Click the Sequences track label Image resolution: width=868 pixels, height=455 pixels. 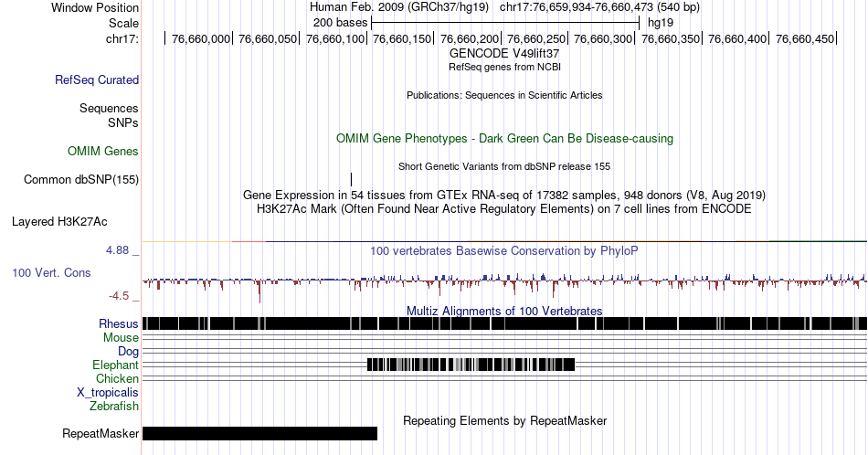[x=109, y=108]
